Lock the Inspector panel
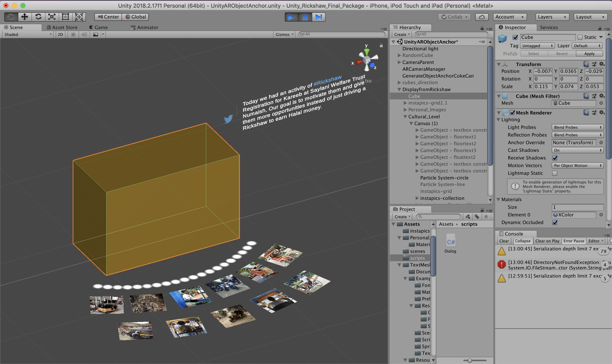 coord(600,28)
